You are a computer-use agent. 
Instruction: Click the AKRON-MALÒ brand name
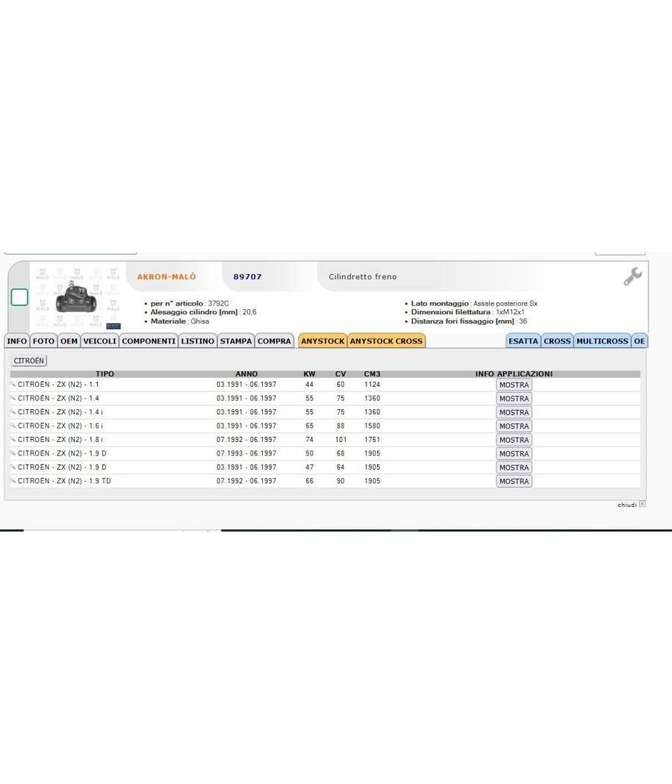pyautogui.click(x=167, y=276)
